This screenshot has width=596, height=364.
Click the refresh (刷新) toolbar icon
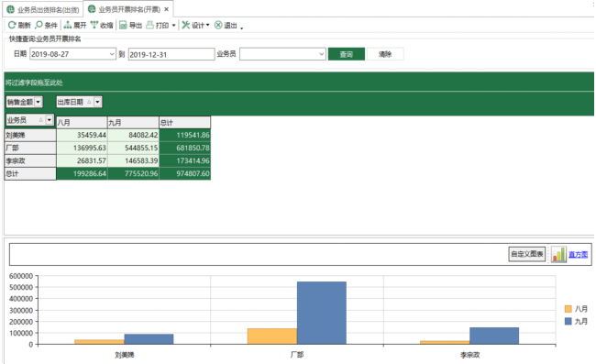(x=12, y=25)
